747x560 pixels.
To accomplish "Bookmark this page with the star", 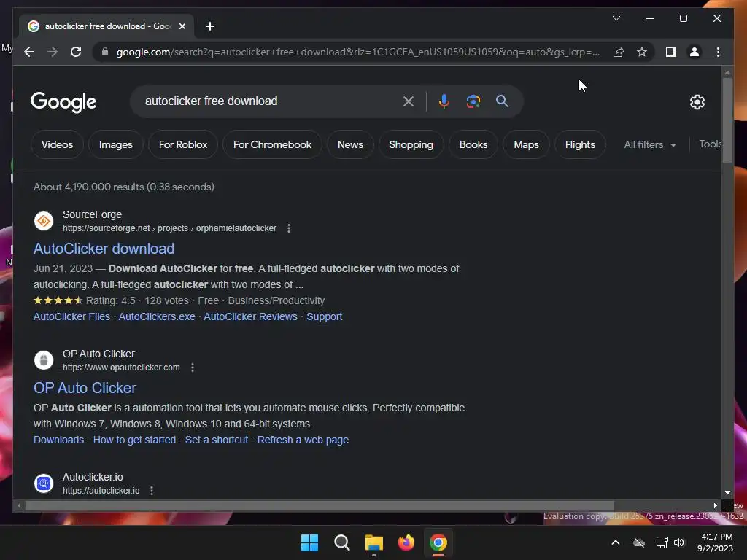I will 642,52.
